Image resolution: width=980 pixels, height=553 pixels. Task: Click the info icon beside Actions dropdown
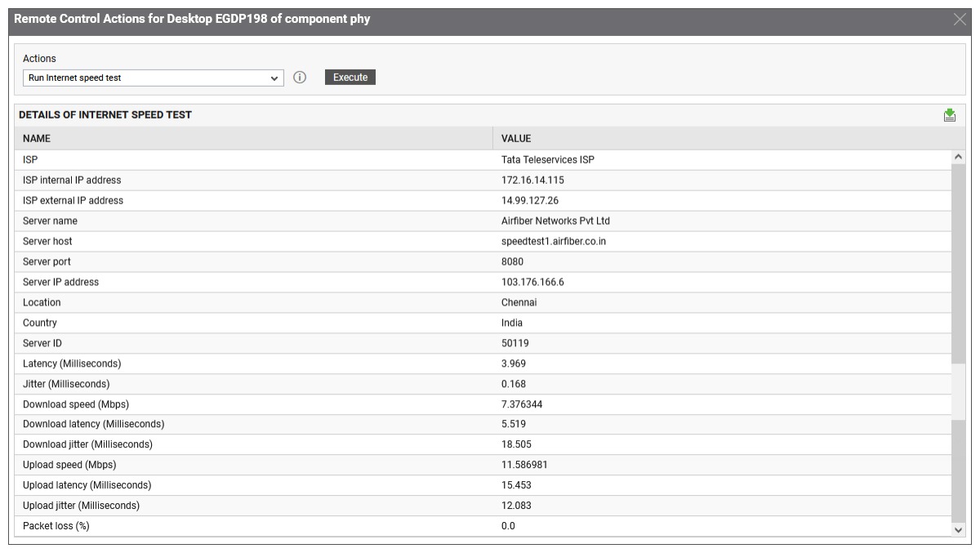(x=300, y=78)
